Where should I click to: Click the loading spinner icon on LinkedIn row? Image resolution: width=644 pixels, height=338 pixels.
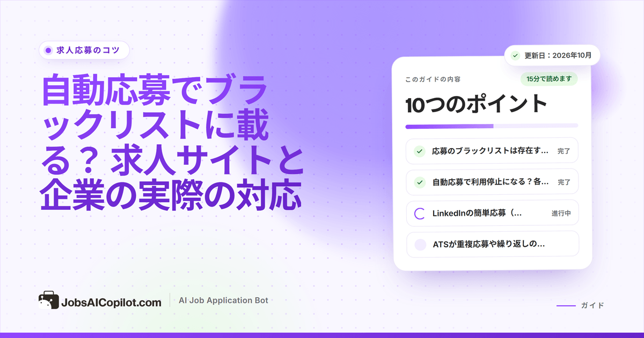[x=420, y=213]
